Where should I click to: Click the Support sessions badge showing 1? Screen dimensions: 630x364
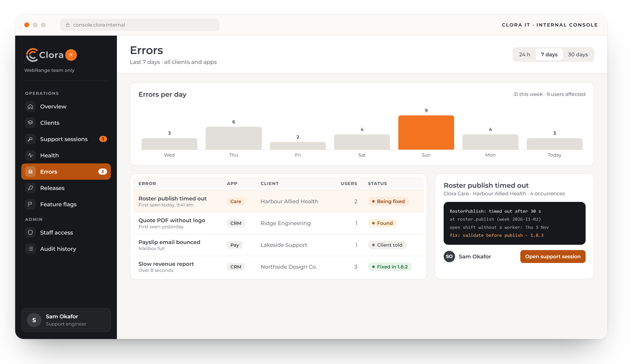[103, 139]
